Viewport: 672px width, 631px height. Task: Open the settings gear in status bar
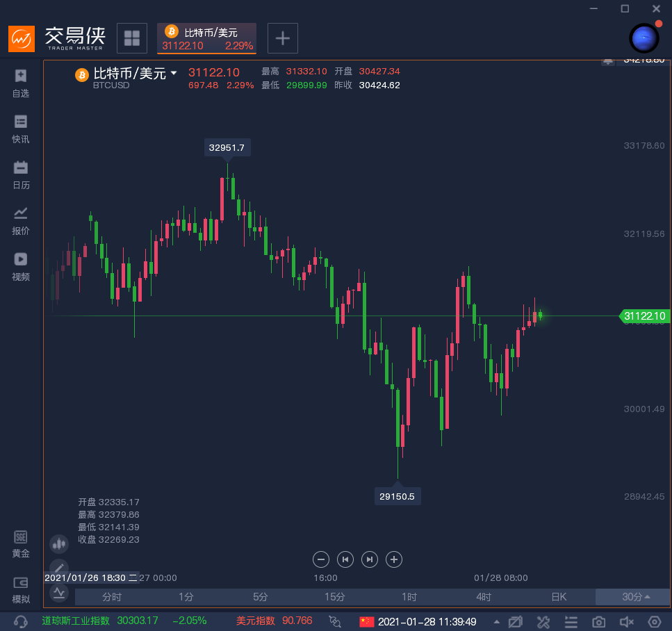pos(654,622)
